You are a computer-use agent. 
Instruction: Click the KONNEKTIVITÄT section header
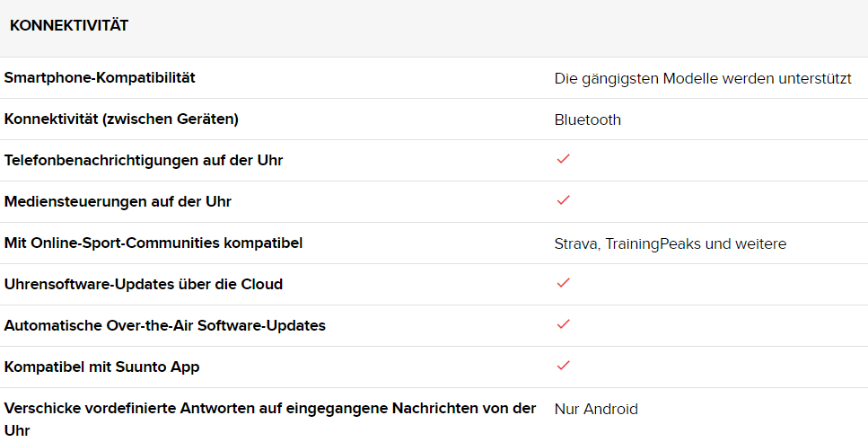point(69,26)
